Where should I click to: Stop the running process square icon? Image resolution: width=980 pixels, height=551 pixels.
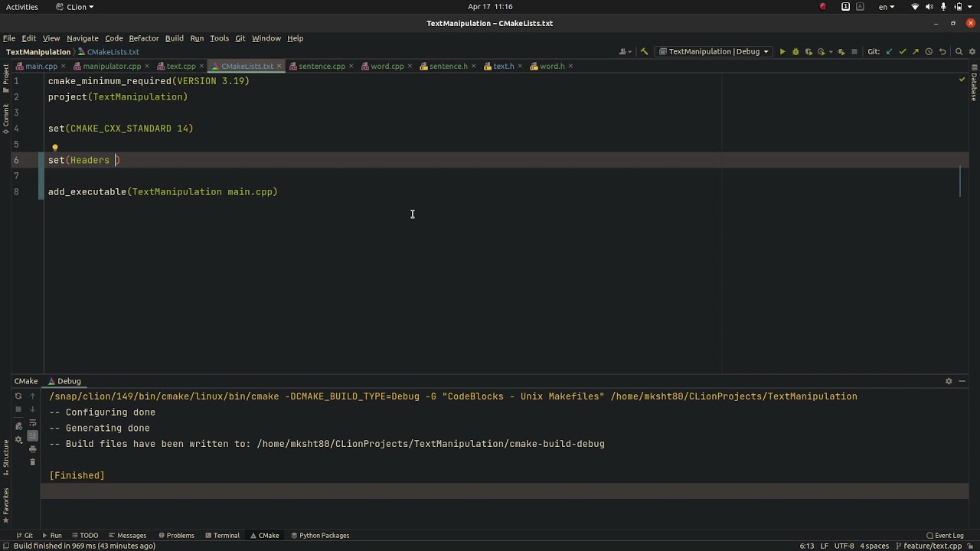point(854,52)
